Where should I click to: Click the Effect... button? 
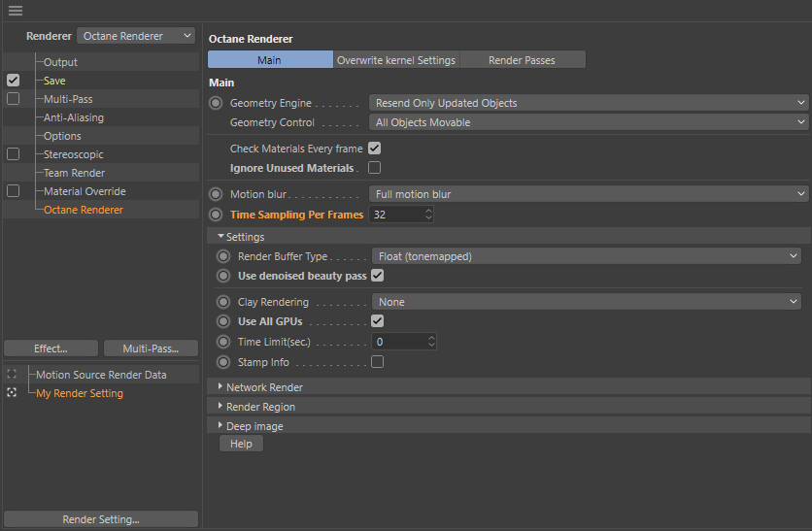(51, 348)
